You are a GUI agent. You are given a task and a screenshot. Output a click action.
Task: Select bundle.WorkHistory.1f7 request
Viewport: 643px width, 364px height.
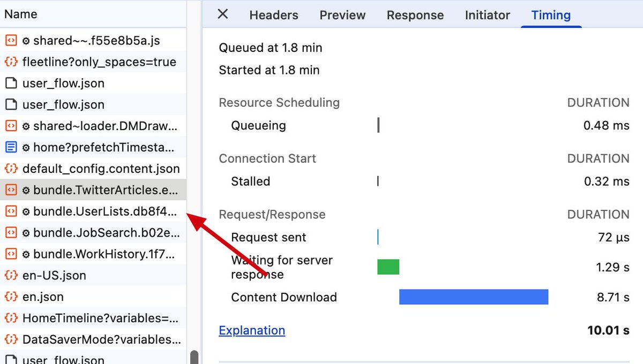[93, 254]
